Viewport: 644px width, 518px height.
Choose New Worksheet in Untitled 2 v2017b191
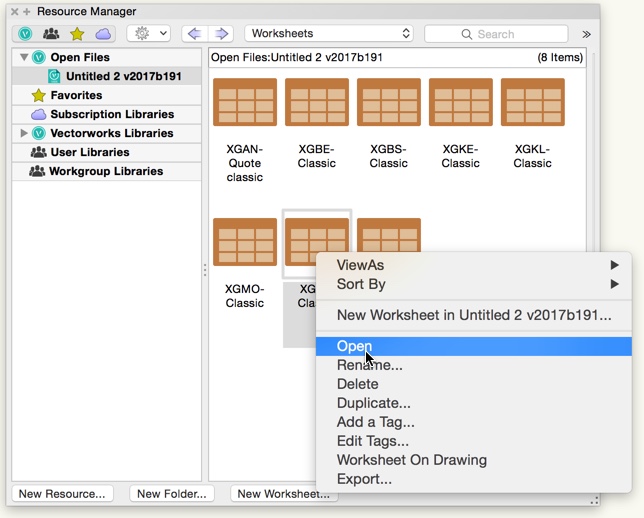pyautogui.click(x=474, y=315)
